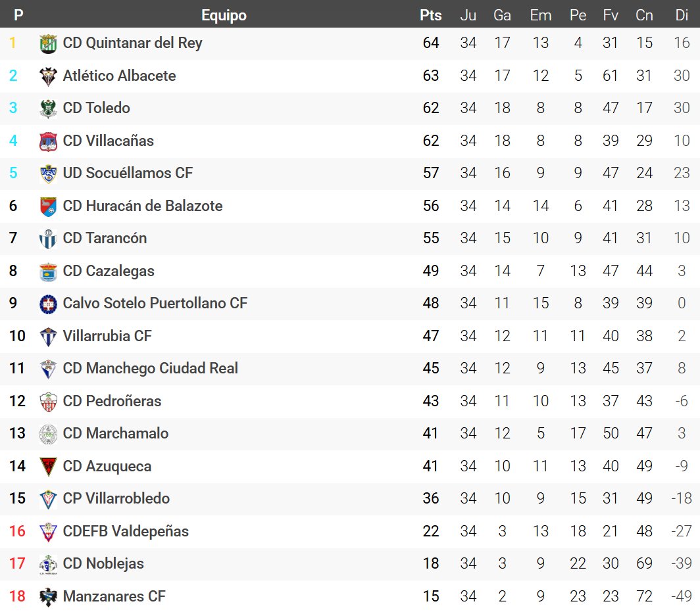This screenshot has height=612, width=700.
Task: Click the Manzanares CF crest icon
Action: pyautogui.click(x=48, y=597)
